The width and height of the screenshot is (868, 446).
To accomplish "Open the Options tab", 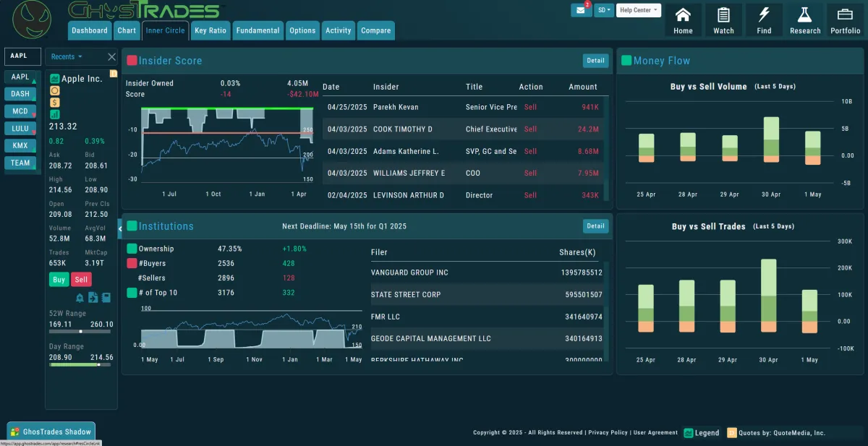I will click(302, 30).
